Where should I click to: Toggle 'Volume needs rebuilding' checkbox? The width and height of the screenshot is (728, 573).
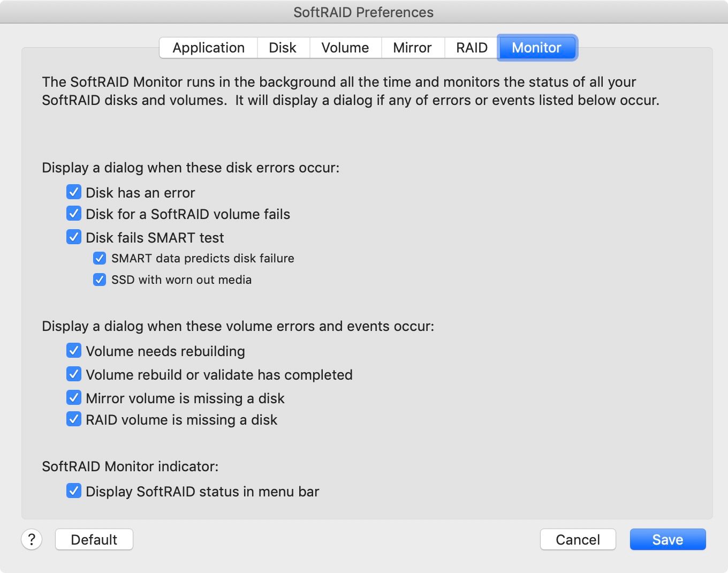pyautogui.click(x=74, y=350)
